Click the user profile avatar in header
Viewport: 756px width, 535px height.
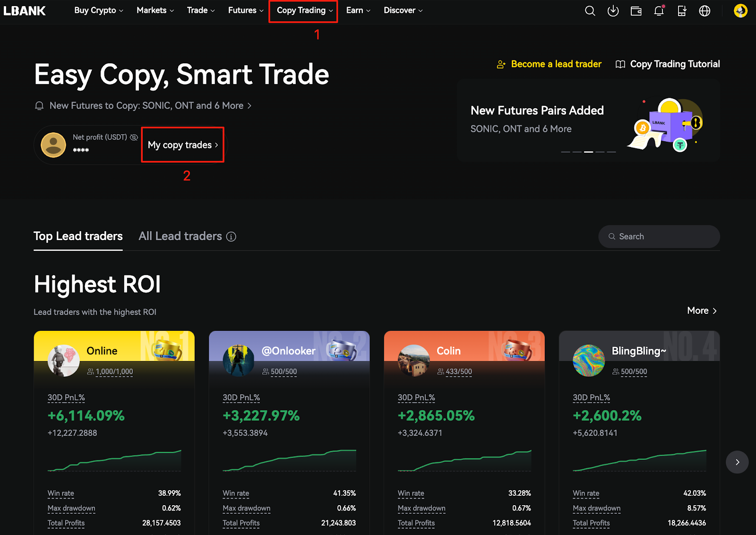coord(740,10)
